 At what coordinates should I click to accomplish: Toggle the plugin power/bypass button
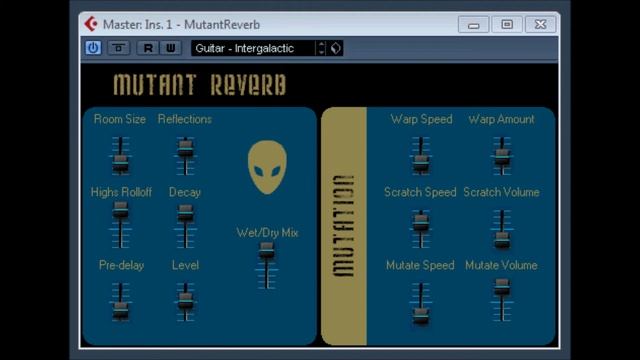click(x=93, y=48)
